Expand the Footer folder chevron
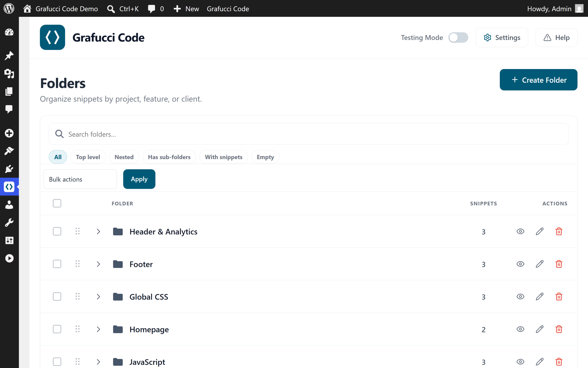The height and width of the screenshot is (368, 588). (x=98, y=264)
